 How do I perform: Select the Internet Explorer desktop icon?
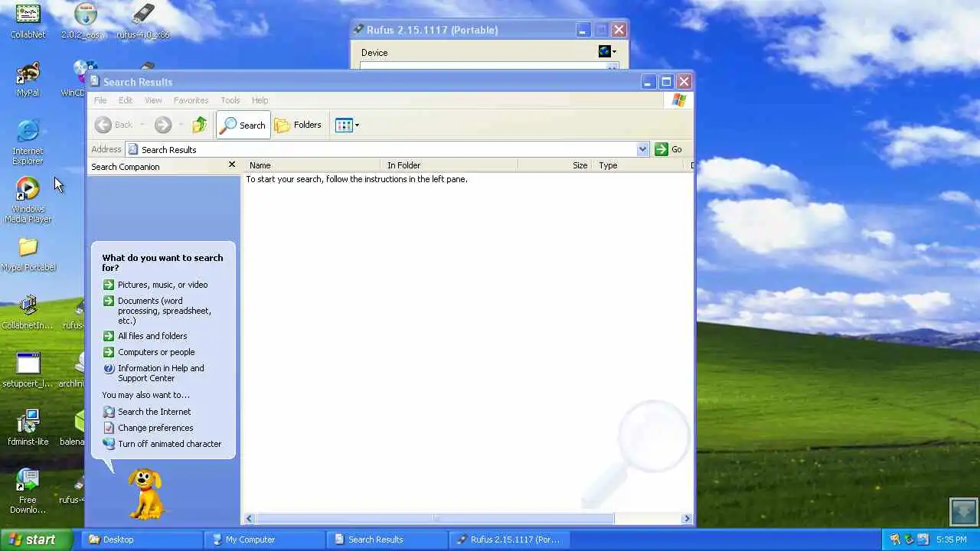point(28,142)
